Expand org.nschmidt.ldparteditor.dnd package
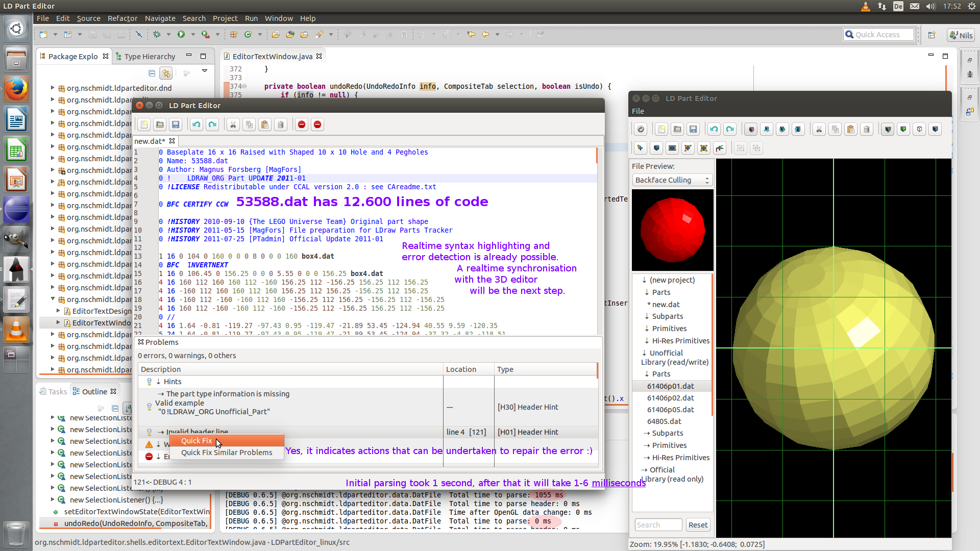The image size is (980, 551). [53, 88]
